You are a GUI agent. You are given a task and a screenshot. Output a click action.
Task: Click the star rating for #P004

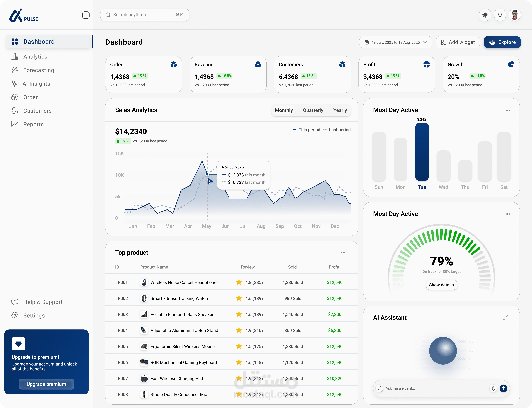239,330
